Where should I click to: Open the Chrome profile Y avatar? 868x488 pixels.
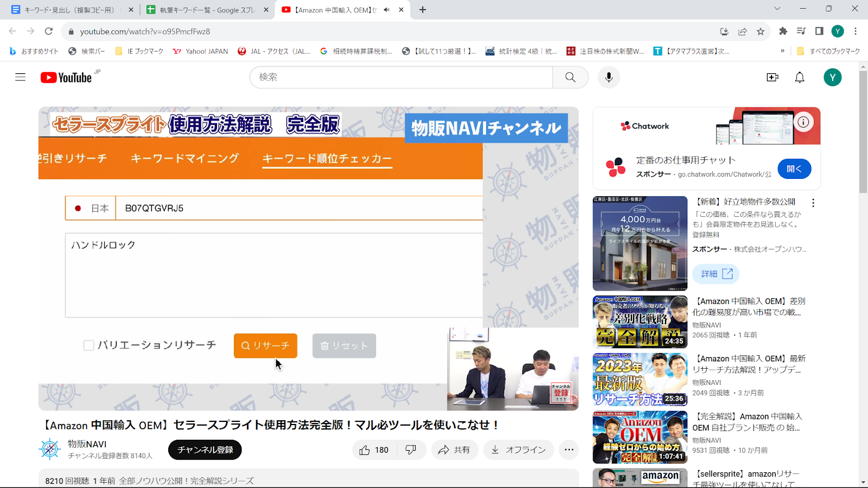coord(838,31)
